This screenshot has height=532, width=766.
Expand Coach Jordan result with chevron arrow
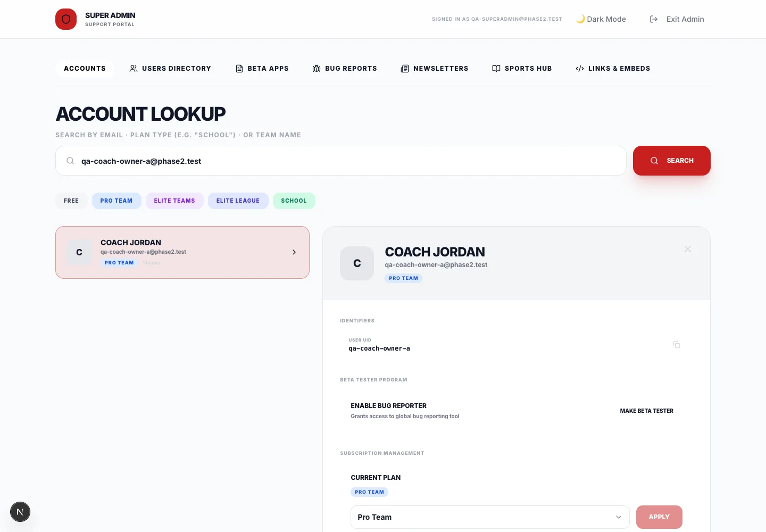294,252
